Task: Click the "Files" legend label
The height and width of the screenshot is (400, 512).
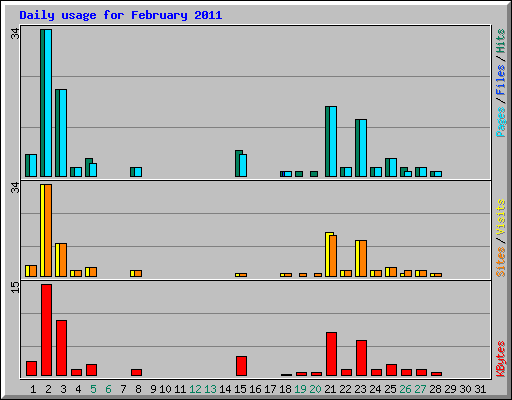Action: pos(501,80)
